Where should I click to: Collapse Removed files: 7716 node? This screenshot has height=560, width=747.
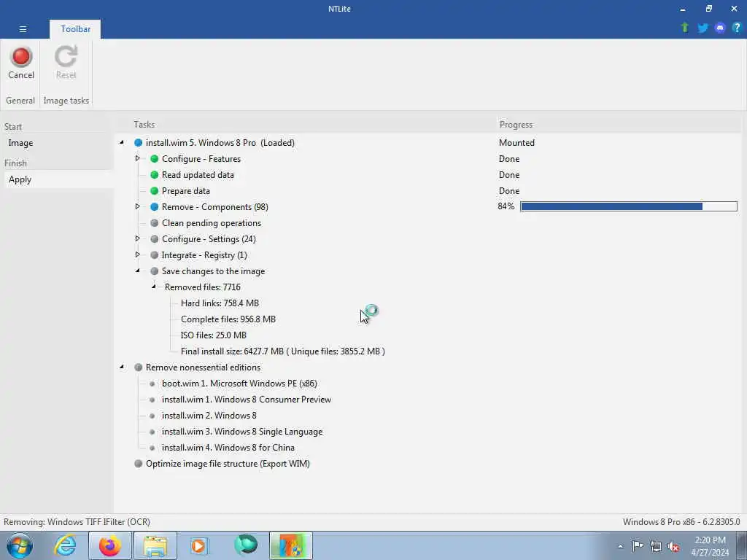[154, 286]
